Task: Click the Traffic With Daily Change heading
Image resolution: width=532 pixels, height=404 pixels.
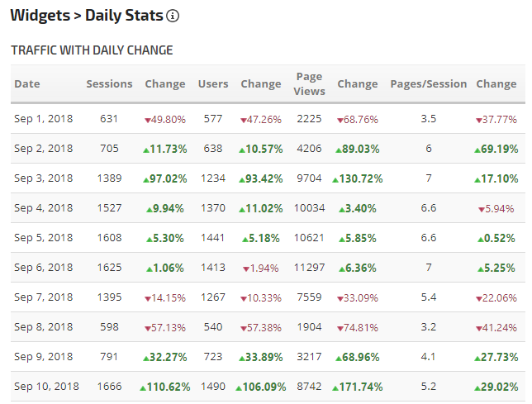Action: coord(92,50)
